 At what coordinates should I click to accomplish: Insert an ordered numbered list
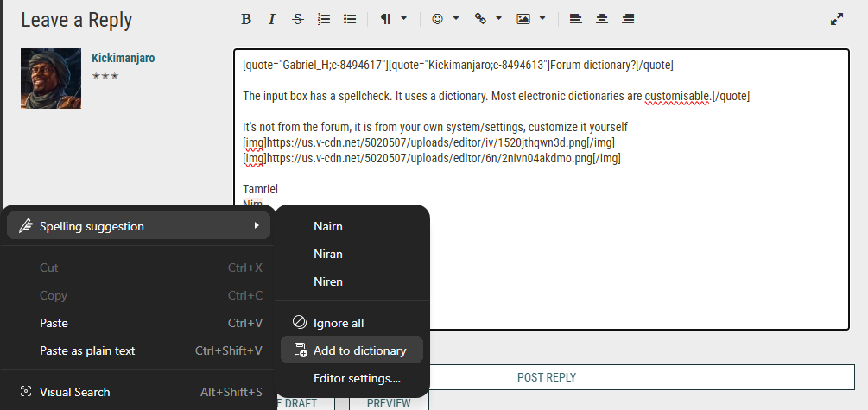(324, 19)
